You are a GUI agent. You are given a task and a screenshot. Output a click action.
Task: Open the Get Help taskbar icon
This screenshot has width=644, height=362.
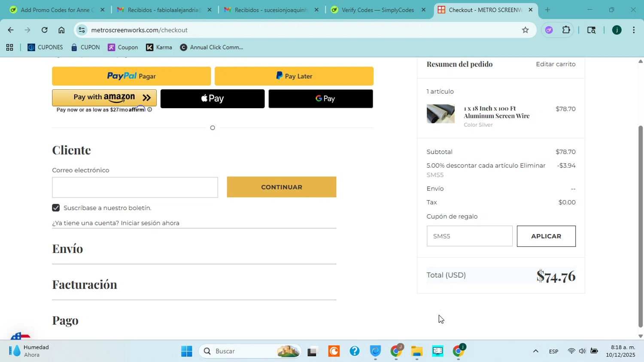click(354, 351)
